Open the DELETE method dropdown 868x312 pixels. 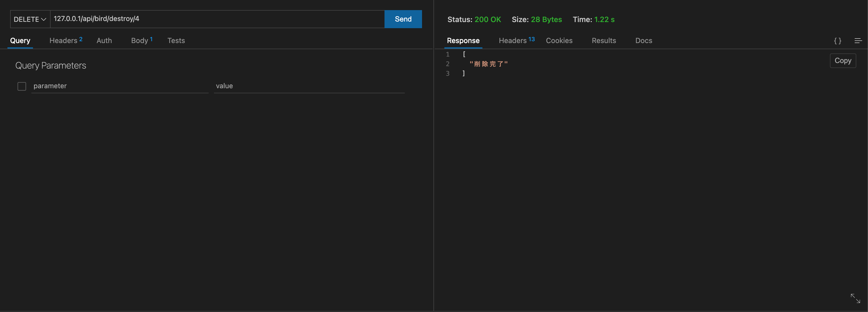pos(30,19)
